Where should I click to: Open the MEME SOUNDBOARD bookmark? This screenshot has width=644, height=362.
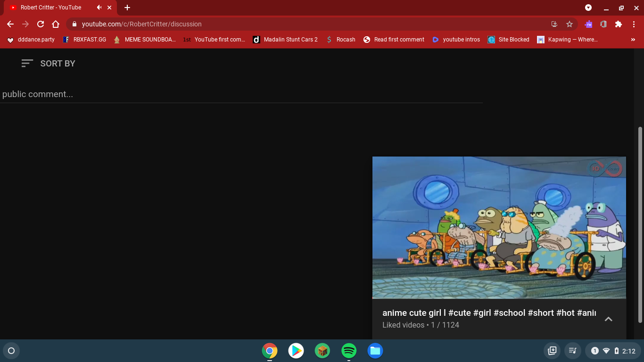145,40
